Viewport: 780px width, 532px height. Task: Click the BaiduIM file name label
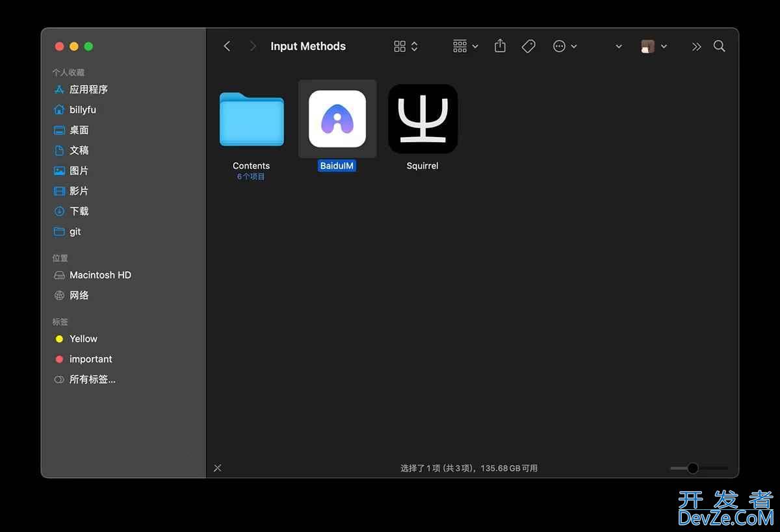pos(337,166)
